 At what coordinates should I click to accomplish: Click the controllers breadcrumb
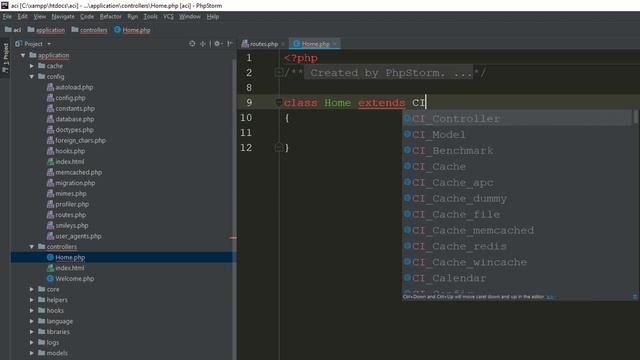tap(89, 30)
